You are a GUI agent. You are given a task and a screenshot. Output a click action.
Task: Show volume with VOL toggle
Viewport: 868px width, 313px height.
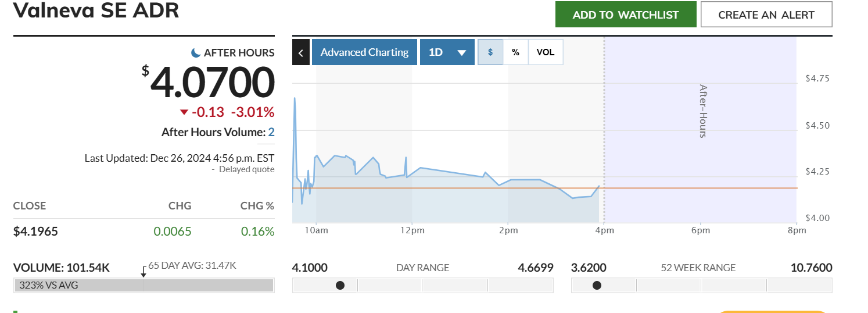click(545, 52)
